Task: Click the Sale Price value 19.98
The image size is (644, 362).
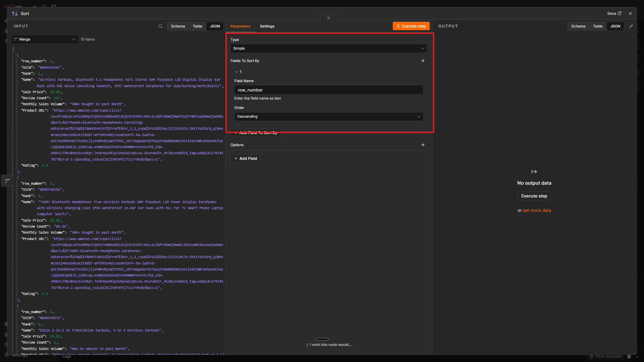Action: (x=55, y=92)
